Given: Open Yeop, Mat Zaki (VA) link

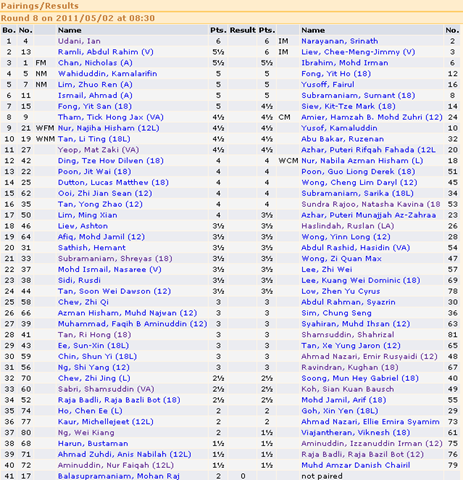Looking at the screenshot, I should tap(98, 150).
